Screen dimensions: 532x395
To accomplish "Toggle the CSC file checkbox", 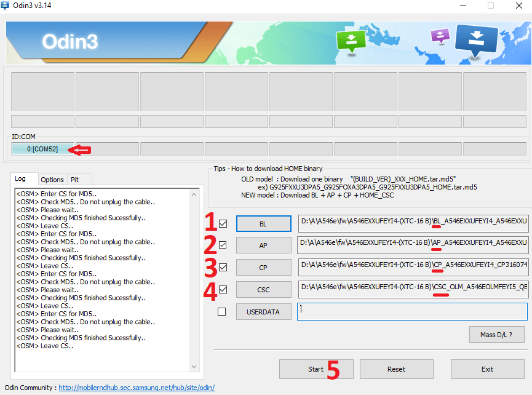I will tap(222, 289).
